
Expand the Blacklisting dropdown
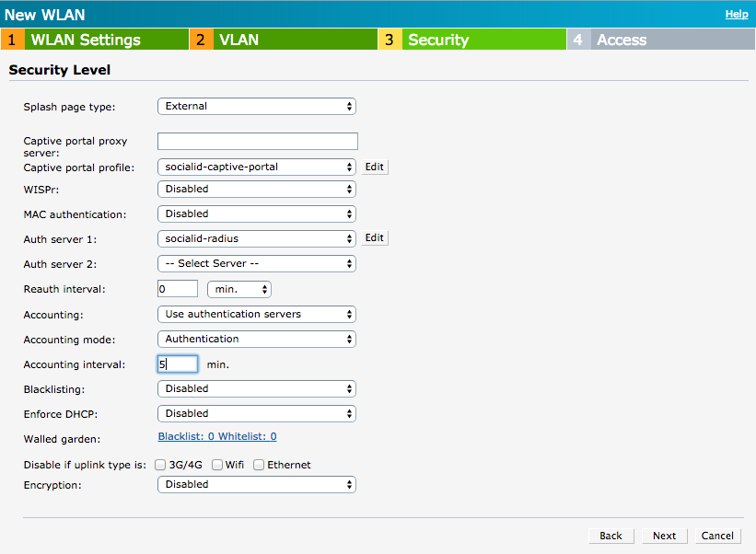(256, 388)
